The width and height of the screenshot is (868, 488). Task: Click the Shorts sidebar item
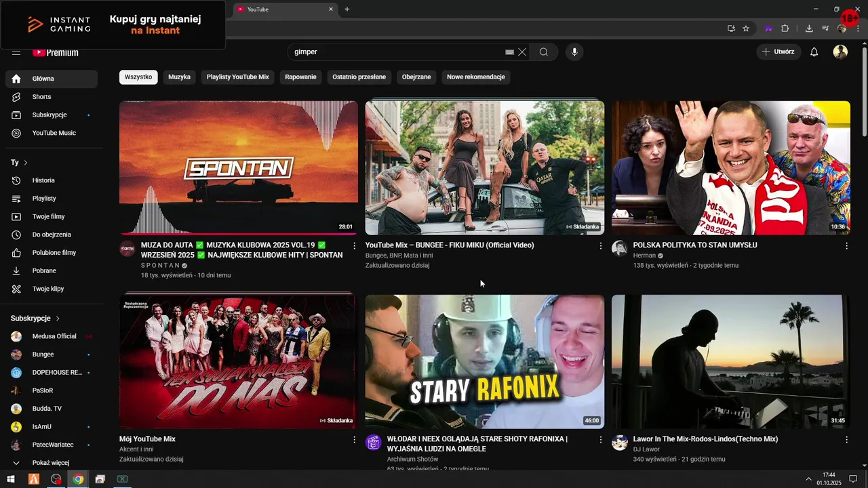click(52, 97)
